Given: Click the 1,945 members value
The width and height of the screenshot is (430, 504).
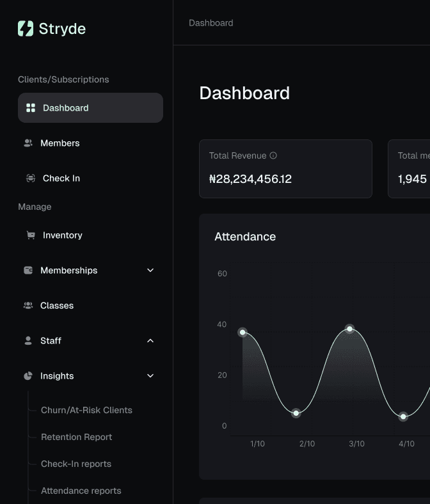Looking at the screenshot, I should [412, 179].
